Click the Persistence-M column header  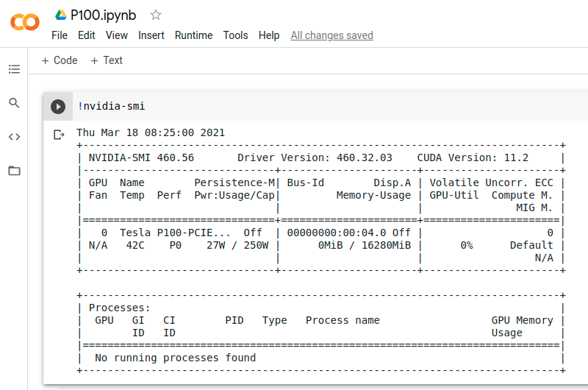click(234, 182)
